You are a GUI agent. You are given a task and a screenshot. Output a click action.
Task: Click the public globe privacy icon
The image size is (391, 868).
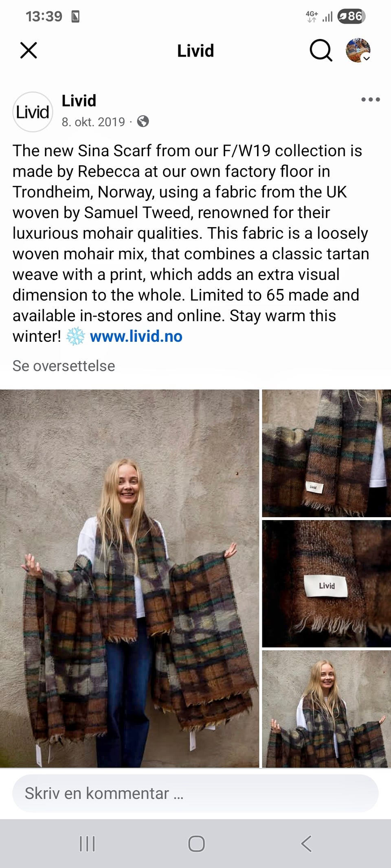click(143, 121)
